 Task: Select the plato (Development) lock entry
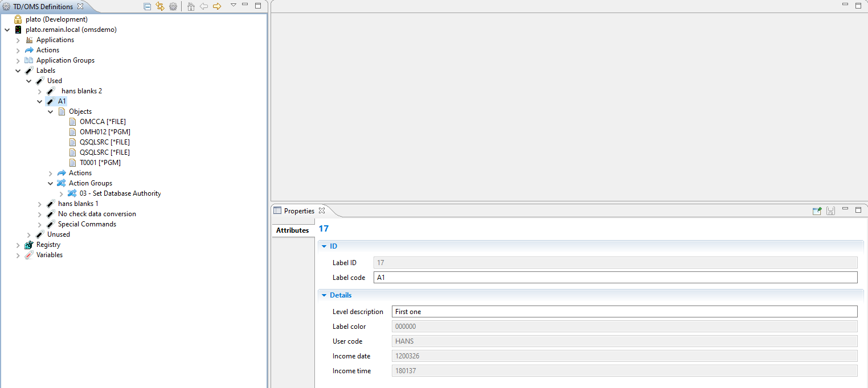click(x=56, y=19)
